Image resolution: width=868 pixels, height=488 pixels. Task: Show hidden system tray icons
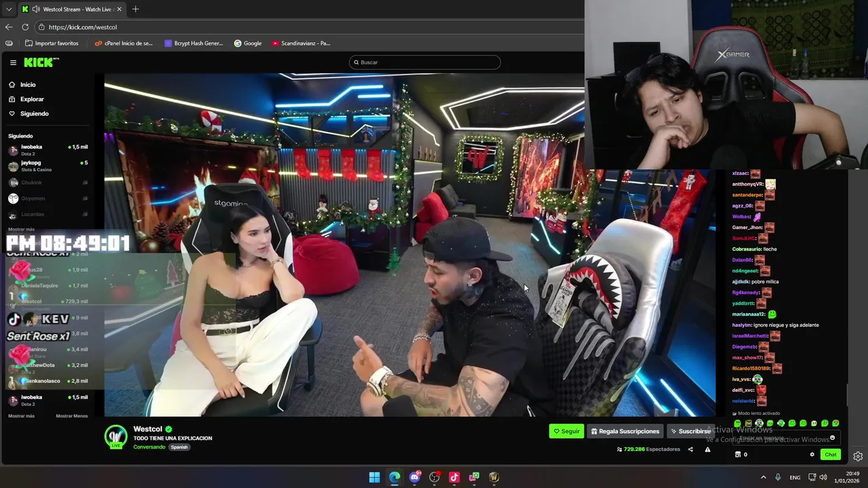coord(763,477)
